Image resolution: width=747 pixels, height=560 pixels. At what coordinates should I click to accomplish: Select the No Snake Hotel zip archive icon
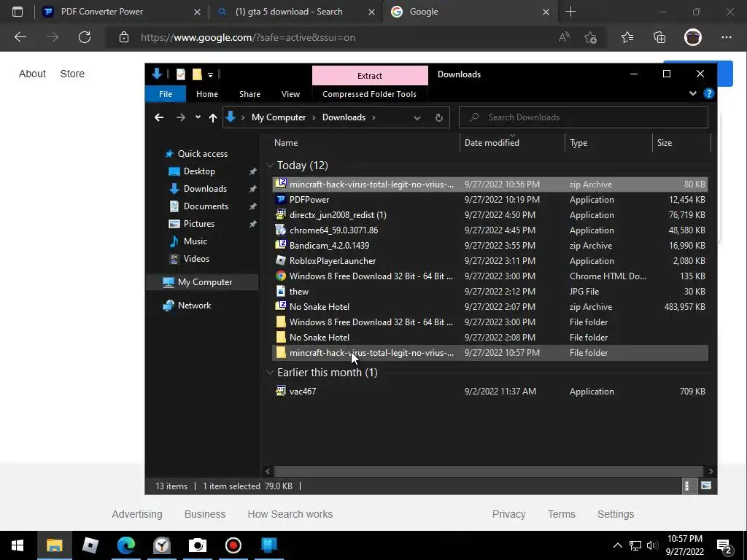[x=281, y=306]
